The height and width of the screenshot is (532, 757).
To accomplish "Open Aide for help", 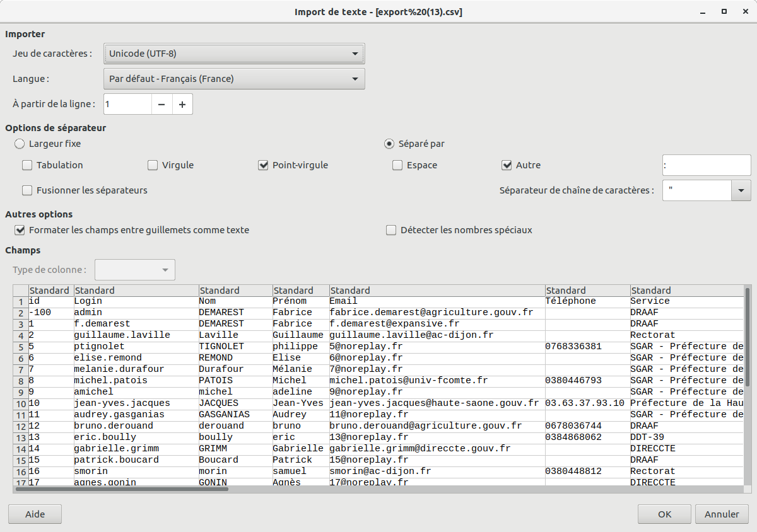I will click(35, 514).
